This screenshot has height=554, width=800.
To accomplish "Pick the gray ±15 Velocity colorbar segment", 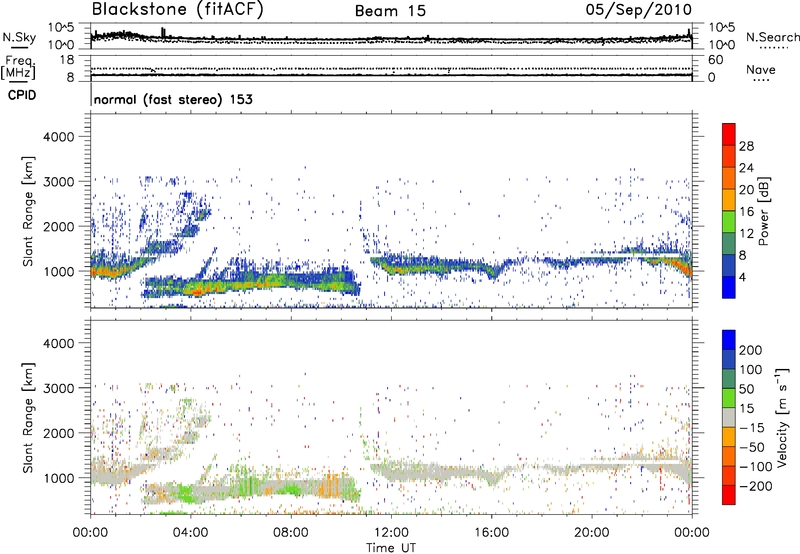I will point(729,417).
